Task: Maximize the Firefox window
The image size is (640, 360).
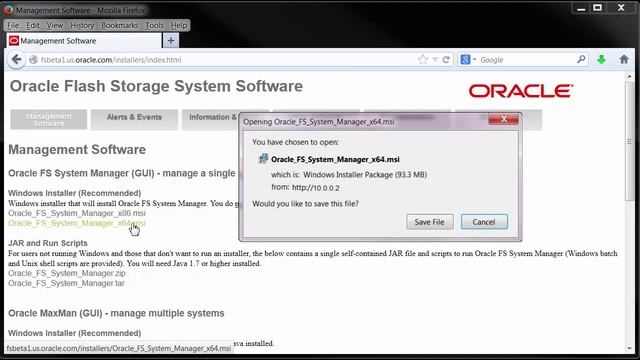Action: [598, 8]
